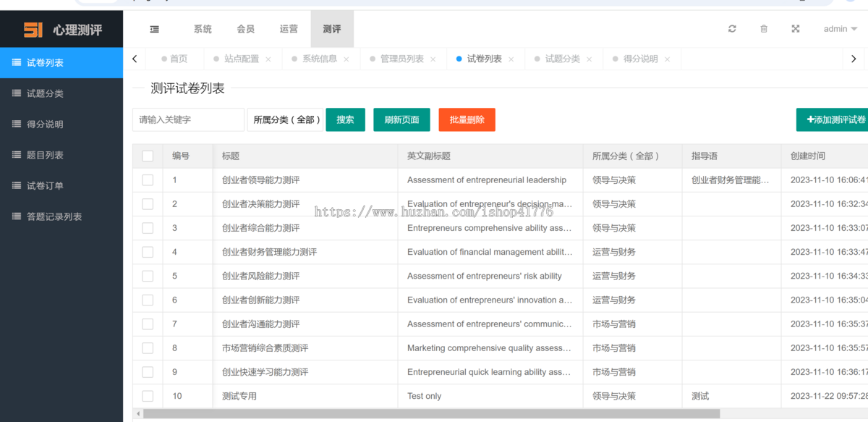Image resolution: width=868 pixels, height=422 pixels.
Task: Open the 所属分类（全部）filter dropdown
Action: 285,119
